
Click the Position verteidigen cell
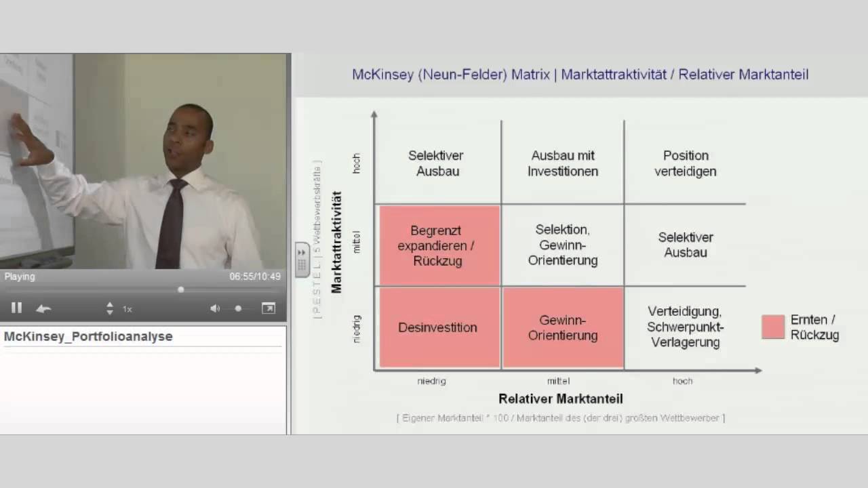(685, 163)
